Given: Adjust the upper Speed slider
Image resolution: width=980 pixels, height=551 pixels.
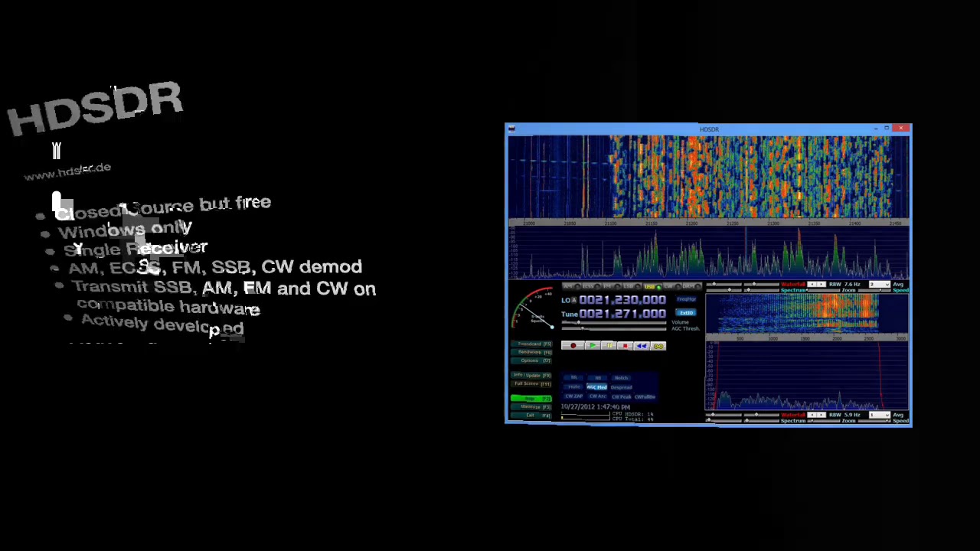Looking at the screenshot, I should [874, 291].
